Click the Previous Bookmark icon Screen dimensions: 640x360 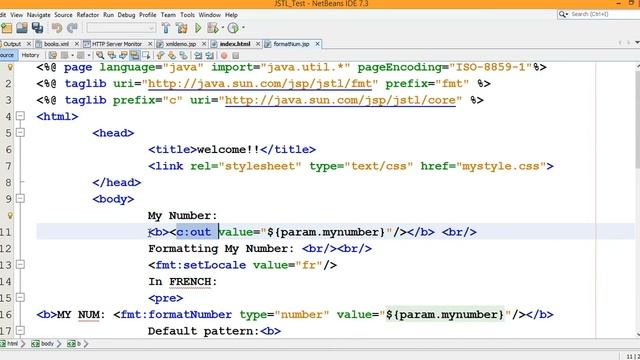(x=160, y=55)
